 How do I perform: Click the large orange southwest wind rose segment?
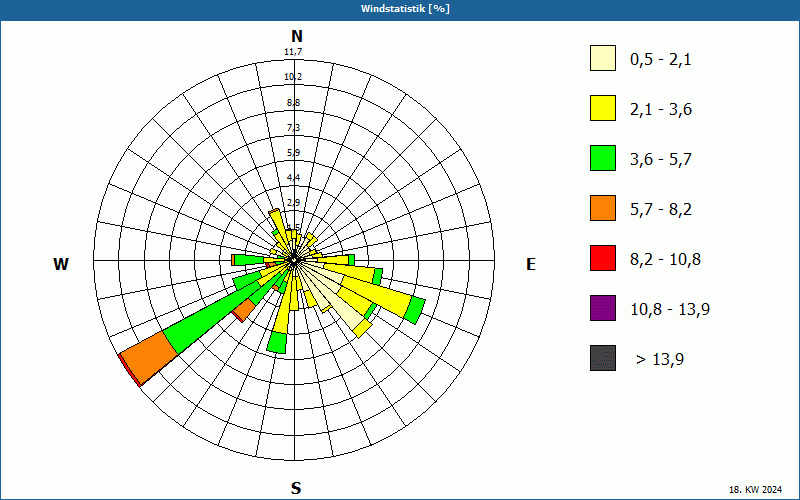(148, 356)
